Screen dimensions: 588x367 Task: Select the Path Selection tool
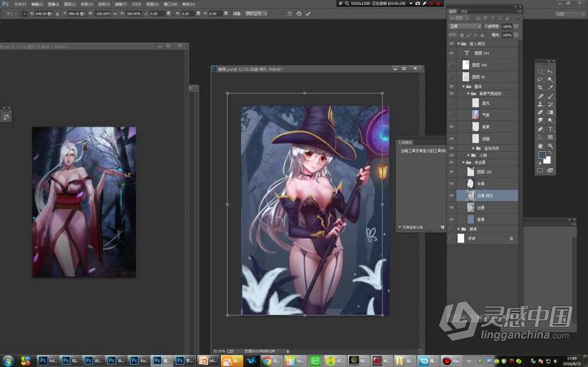pos(540,137)
